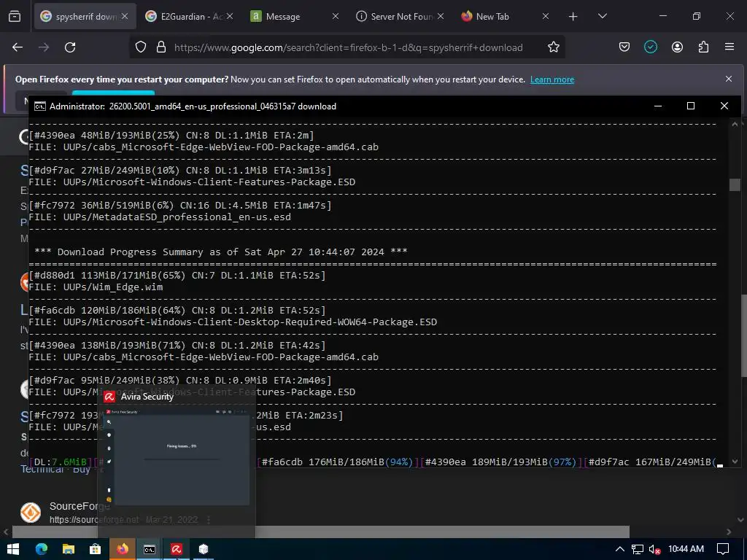Open the Firefox application hamburger menu
The image size is (747, 560).
729,47
